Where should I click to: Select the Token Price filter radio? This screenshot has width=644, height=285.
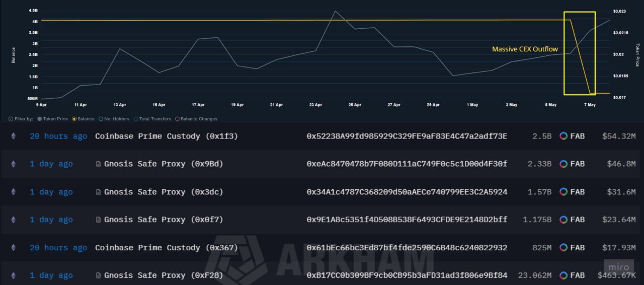coord(40,119)
